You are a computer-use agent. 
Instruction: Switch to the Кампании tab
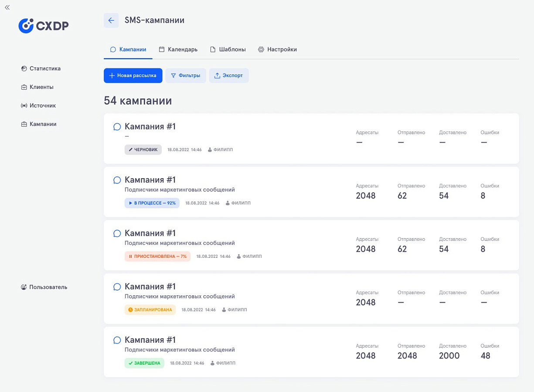pyautogui.click(x=128, y=49)
